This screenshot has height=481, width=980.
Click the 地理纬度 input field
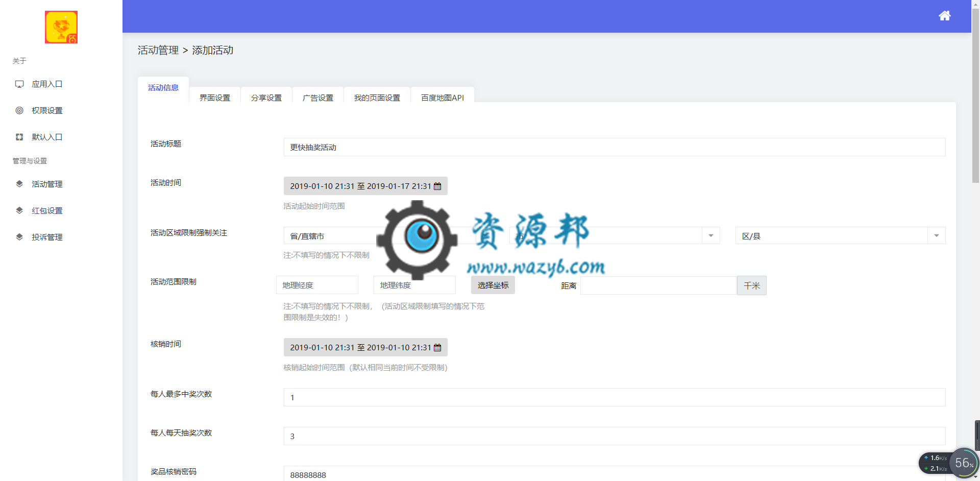414,285
